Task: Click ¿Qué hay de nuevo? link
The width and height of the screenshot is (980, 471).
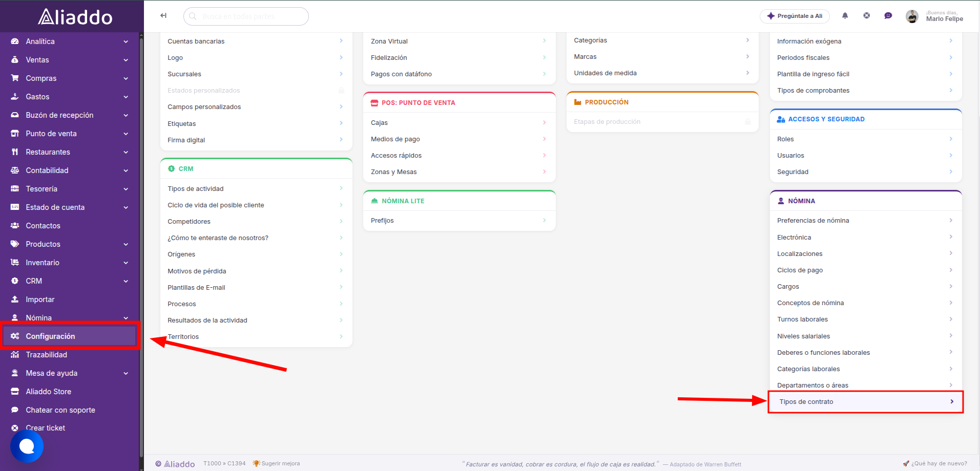Action: [935, 464]
